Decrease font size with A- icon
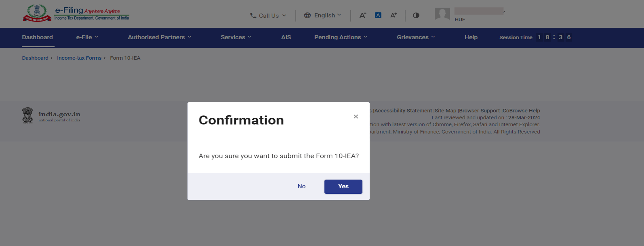Screen dimensions: 644x246 [x=362, y=15]
